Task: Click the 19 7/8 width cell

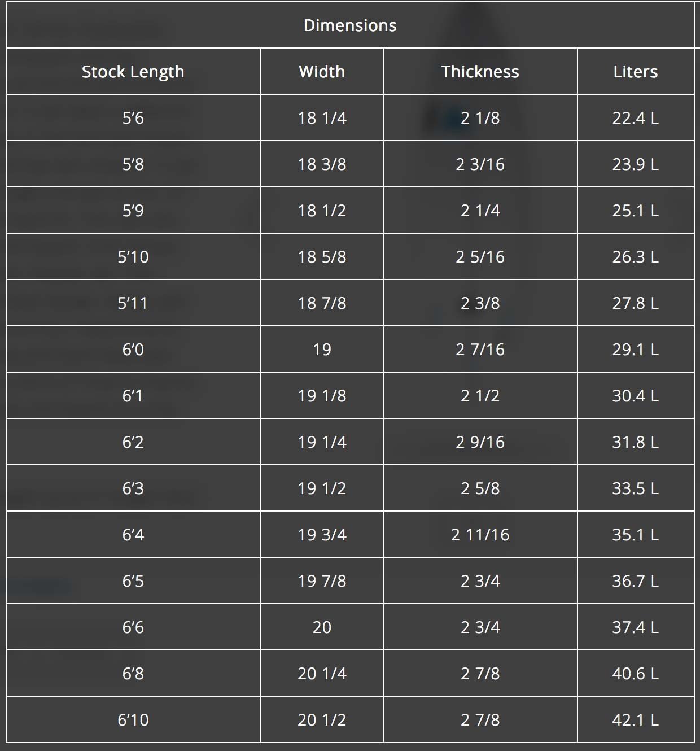Action: (322, 581)
